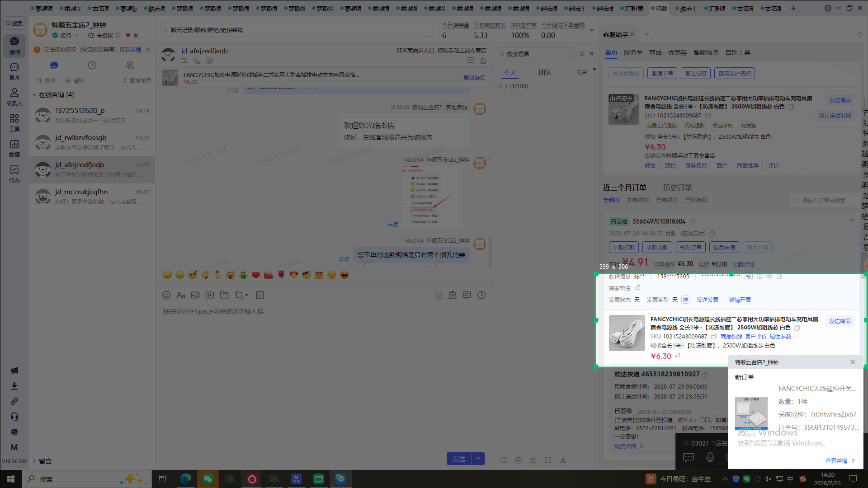The height and width of the screenshot is (488, 868).
Task: Switch to the 优惠券 tab
Action: [678, 52]
